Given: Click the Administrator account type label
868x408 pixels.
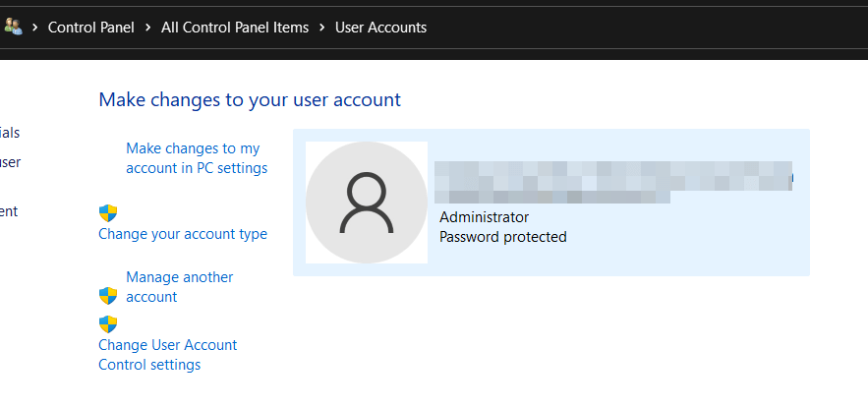Looking at the screenshot, I should (x=484, y=217).
